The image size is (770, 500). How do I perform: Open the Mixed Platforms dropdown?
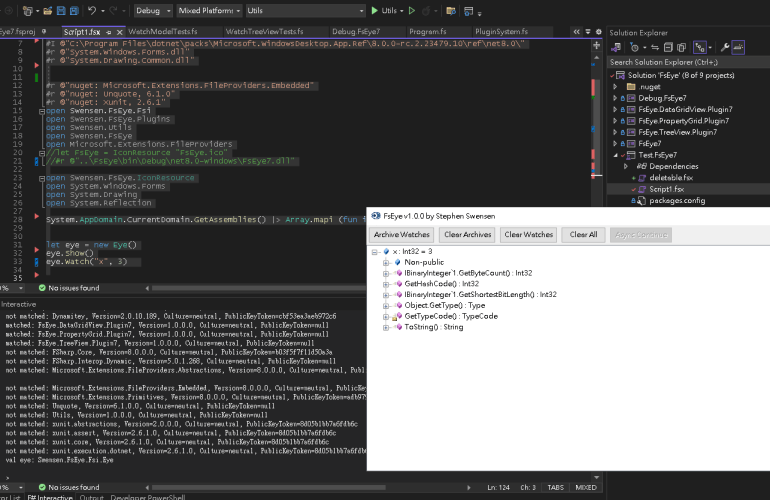tap(210, 11)
